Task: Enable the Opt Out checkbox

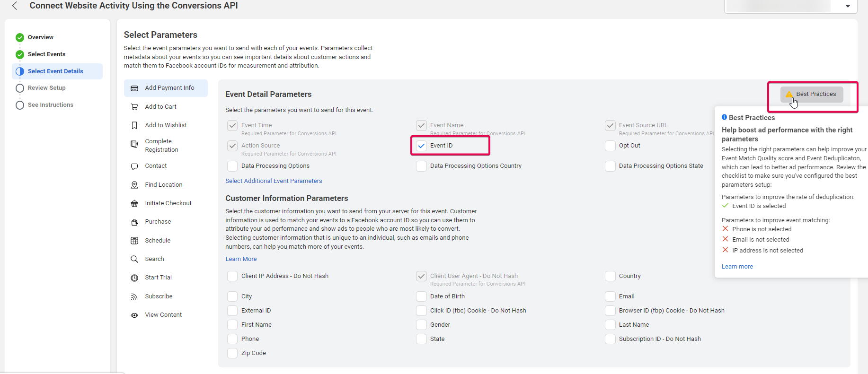Action: pyautogui.click(x=610, y=146)
